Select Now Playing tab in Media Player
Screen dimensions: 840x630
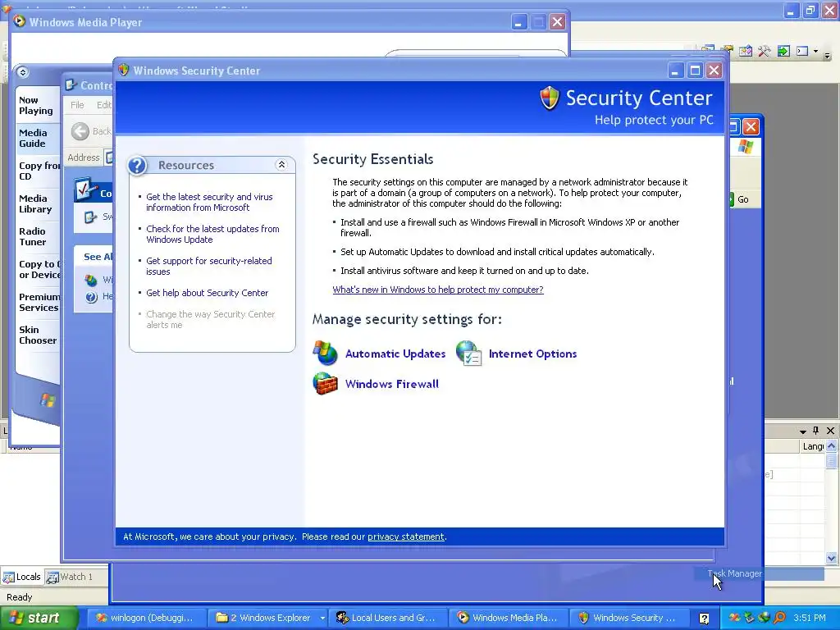tap(36, 106)
